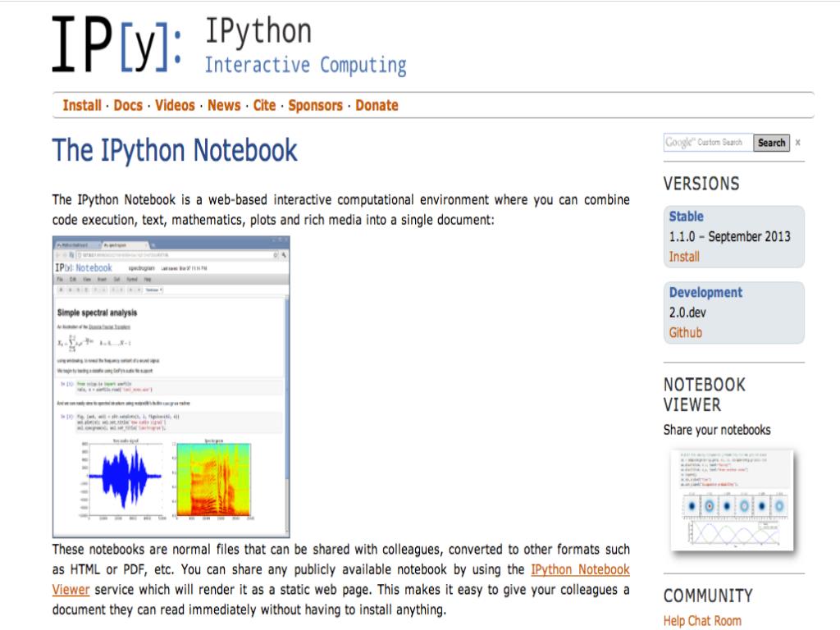Click the 'Share your notebooks' text
This screenshot has height=630, width=840.
tap(717, 430)
